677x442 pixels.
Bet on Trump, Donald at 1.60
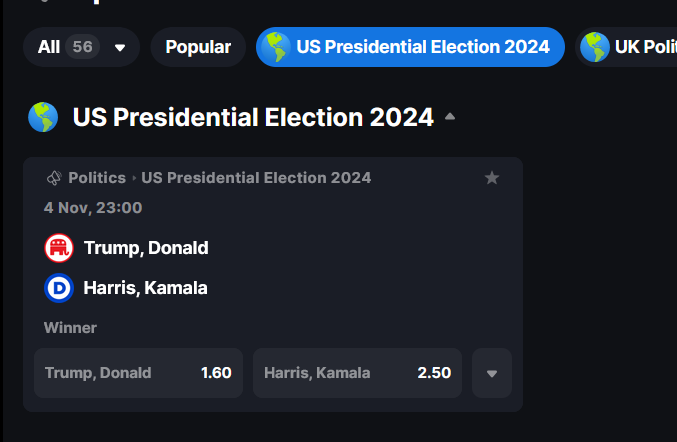click(139, 373)
